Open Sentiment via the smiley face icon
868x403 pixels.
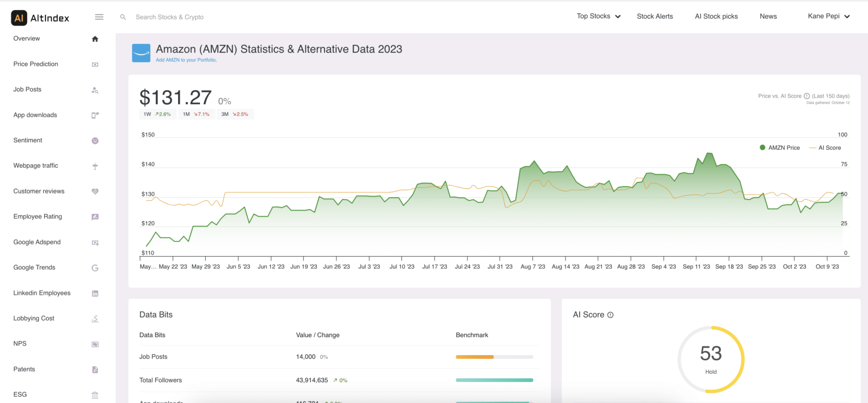point(95,141)
